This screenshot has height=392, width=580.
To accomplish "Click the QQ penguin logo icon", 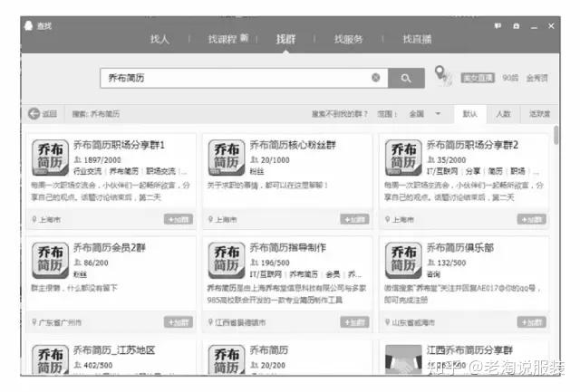I will click(x=28, y=25).
